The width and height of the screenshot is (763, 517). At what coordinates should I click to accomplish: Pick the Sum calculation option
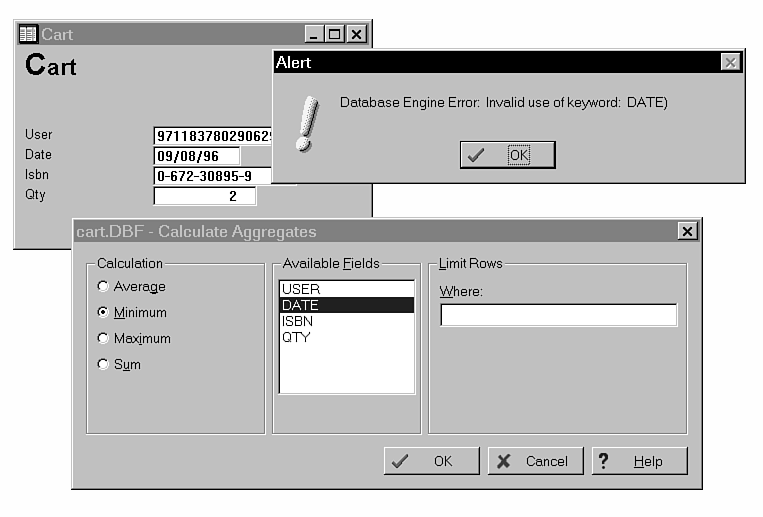point(102,365)
